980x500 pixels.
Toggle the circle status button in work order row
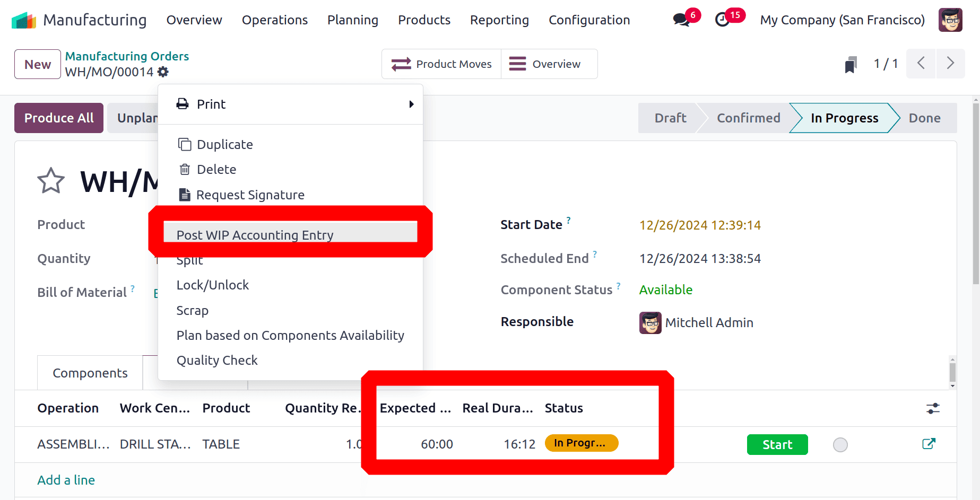(840, 445)
